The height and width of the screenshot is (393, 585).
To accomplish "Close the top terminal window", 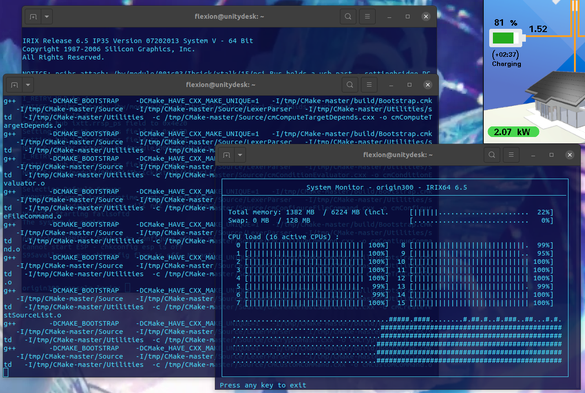I will [426, 17].
